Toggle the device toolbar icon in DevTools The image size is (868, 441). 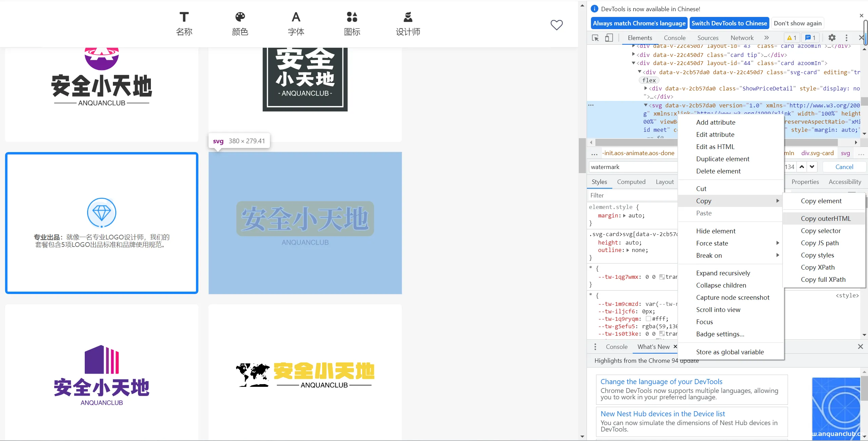(609, 38)
